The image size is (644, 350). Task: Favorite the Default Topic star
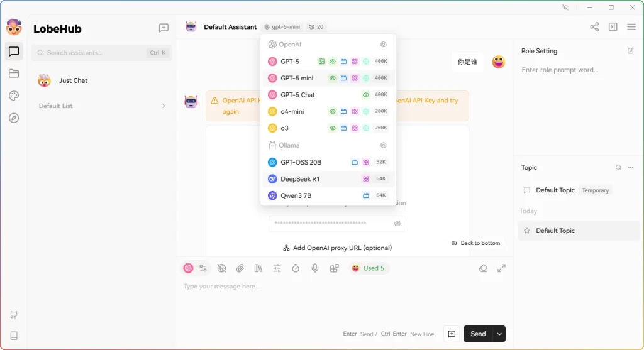click(x=527, y=231)
